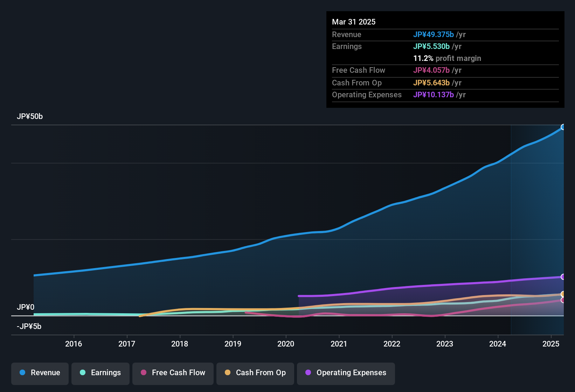
Task: Click the Revenue endpoint marker on the chart
Action: click(563, 127)
